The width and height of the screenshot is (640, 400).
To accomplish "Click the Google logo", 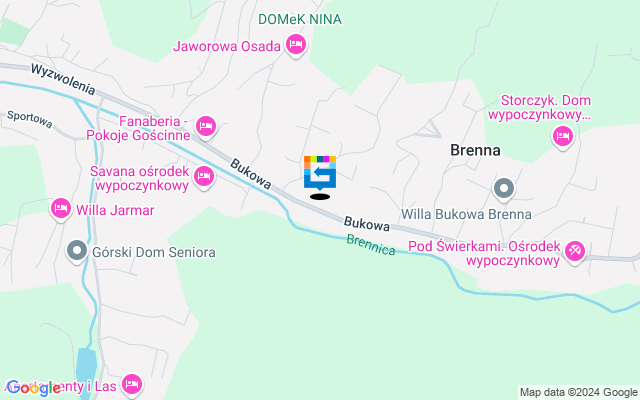I will click(x=33, y=388).
